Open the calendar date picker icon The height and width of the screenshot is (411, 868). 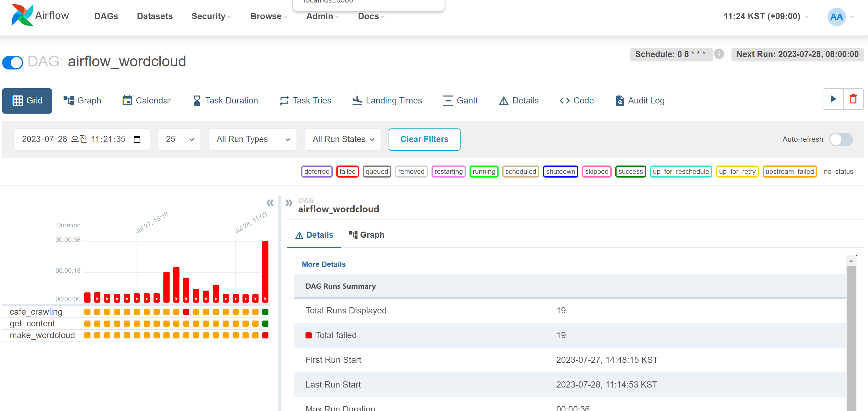tap(137, 139)
